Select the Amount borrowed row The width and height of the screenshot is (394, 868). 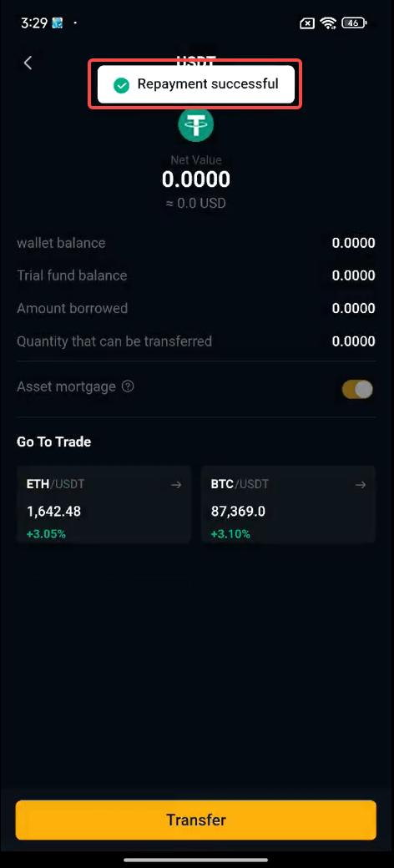(x=196, y=308)
